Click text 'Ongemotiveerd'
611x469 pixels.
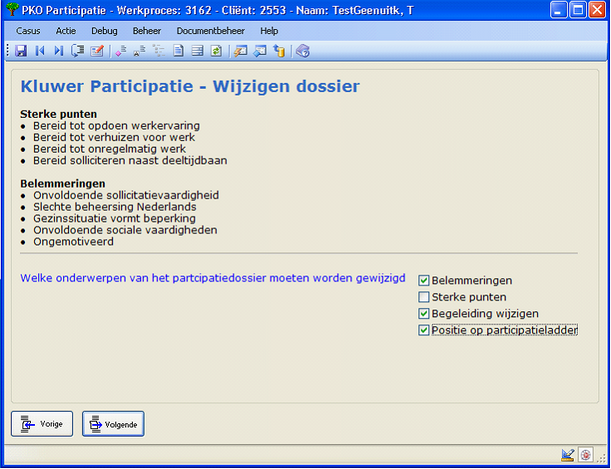click(x=73, y=242)
